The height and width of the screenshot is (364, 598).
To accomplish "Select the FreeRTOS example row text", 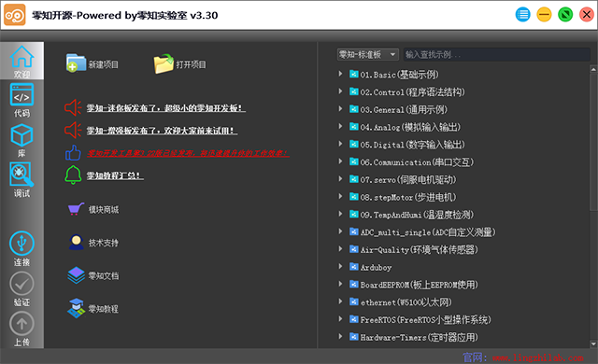I will 426,319.
